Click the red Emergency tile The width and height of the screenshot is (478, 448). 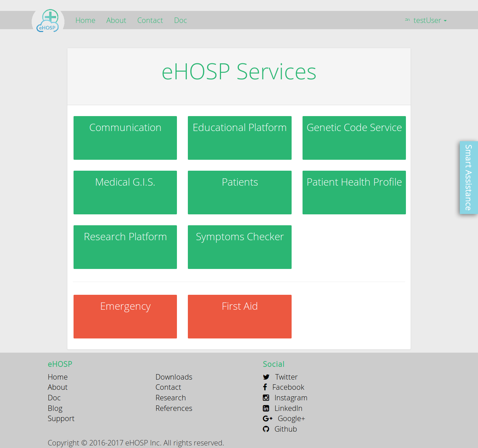click(x=125, y=317)
